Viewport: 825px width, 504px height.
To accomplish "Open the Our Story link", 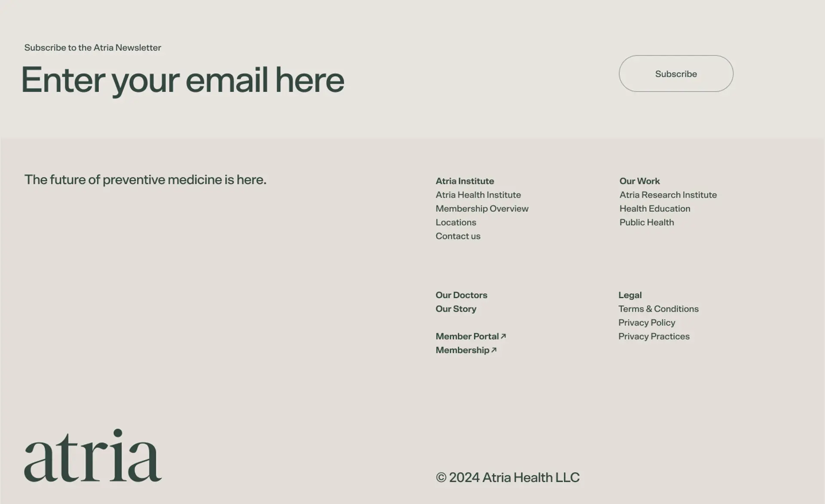I will click(x=456, y=309).
